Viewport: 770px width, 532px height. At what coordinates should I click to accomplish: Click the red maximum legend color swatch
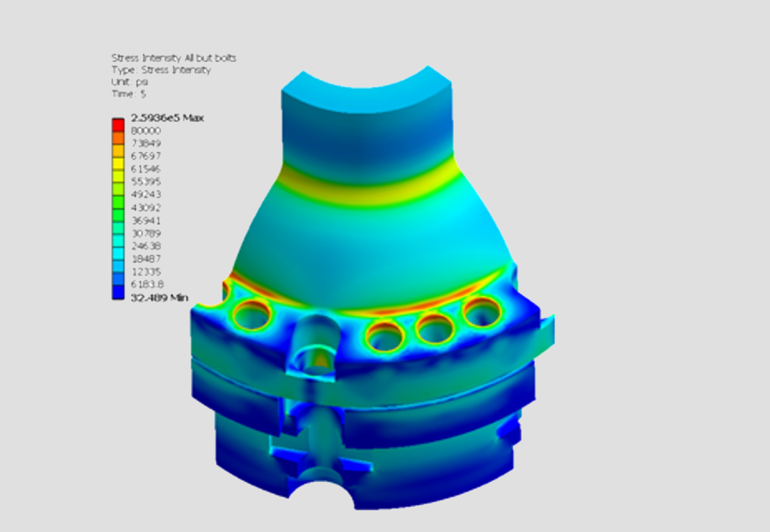pos(118,125)
